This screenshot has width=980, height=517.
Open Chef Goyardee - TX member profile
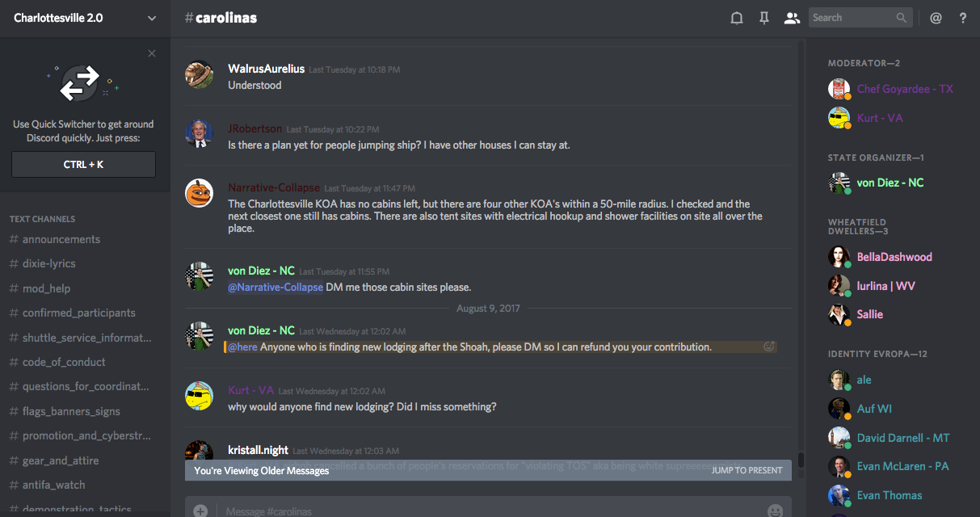(905, 89)
